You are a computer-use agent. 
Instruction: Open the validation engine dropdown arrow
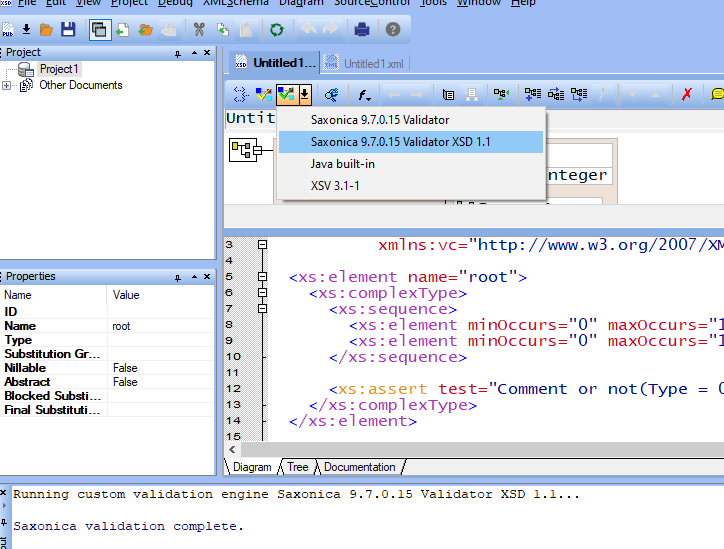tap(304, 94)
